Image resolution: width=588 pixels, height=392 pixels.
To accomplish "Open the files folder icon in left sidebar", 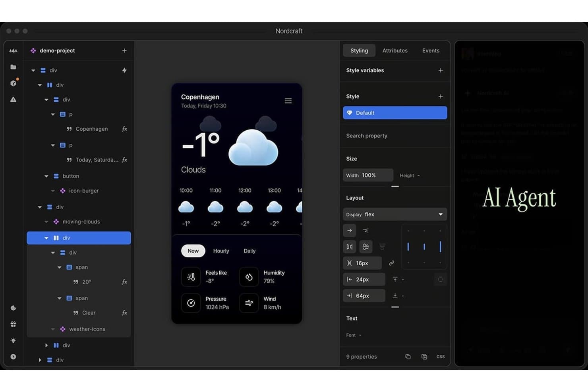I will point(13,67).
